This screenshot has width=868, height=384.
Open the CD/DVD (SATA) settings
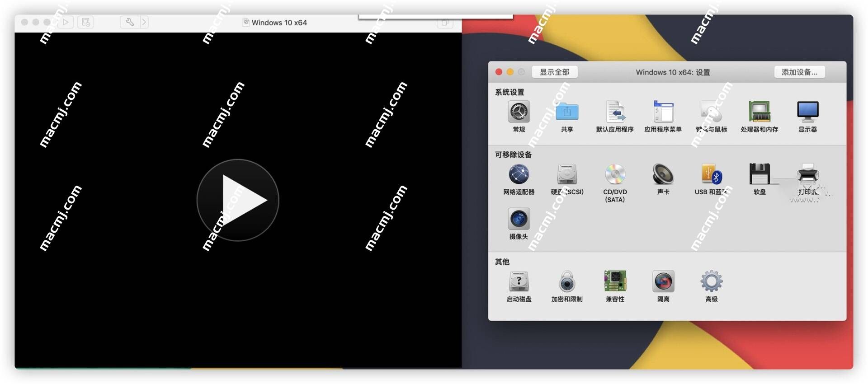tap(615, 174)
